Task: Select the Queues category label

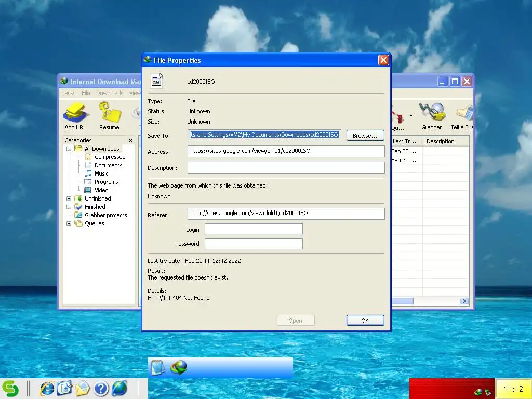Action: (x=95, y=223)
